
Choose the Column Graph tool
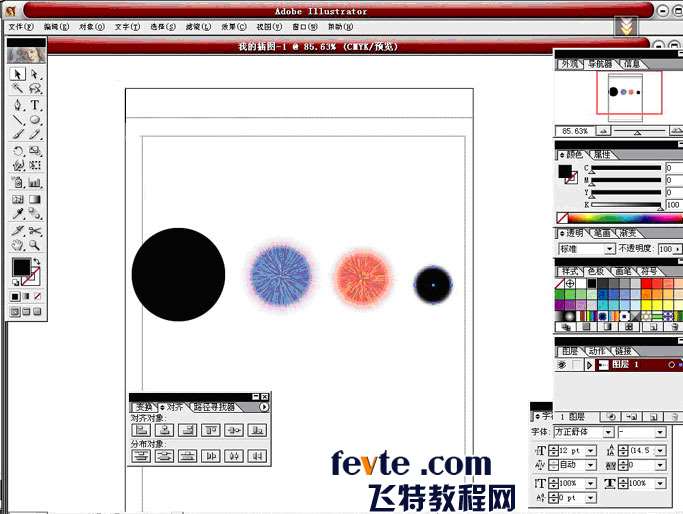point(35,182)
